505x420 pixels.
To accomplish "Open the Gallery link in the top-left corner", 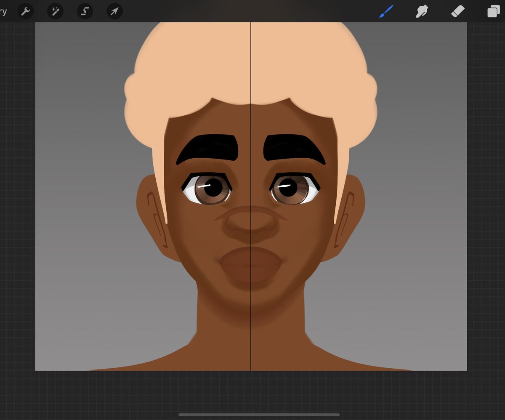I will click(3, 11).
